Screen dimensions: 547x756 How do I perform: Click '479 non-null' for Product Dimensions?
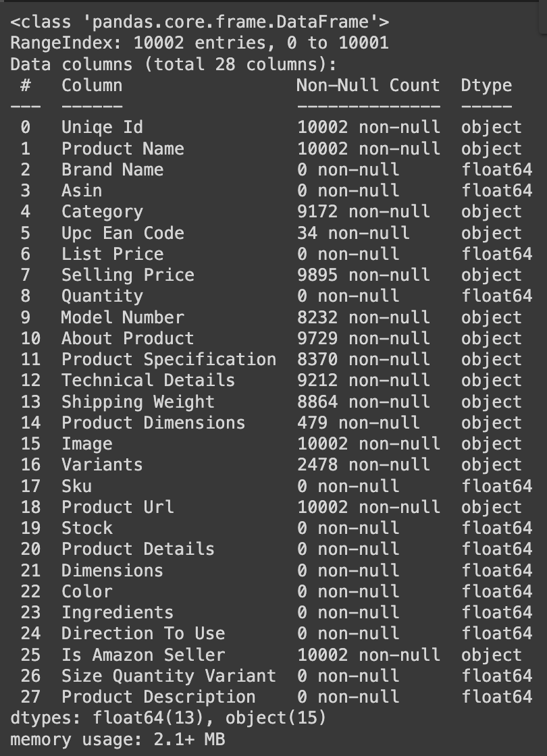coord(358,423)
